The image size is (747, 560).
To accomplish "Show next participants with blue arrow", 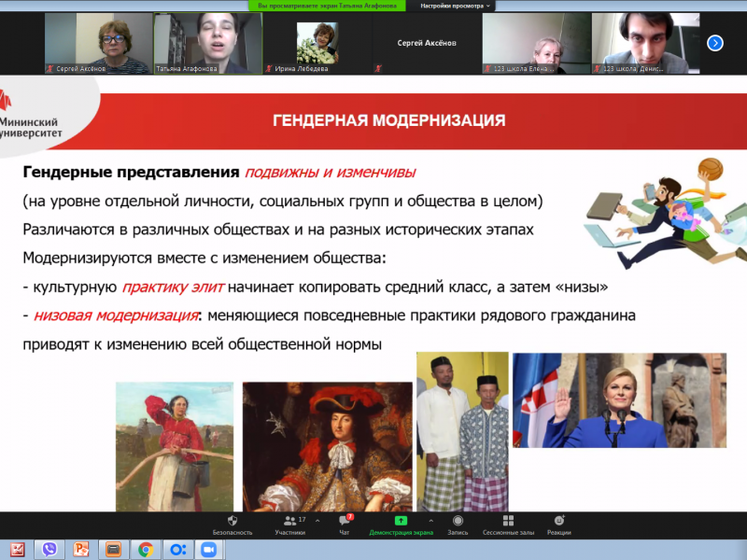I will click(714, 42).
